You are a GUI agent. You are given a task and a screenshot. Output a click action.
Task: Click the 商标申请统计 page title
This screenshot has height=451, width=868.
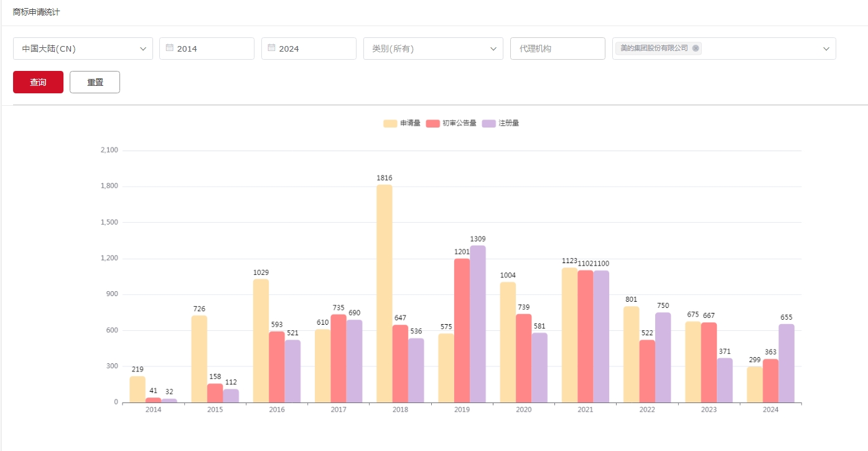tap(37, 12)
